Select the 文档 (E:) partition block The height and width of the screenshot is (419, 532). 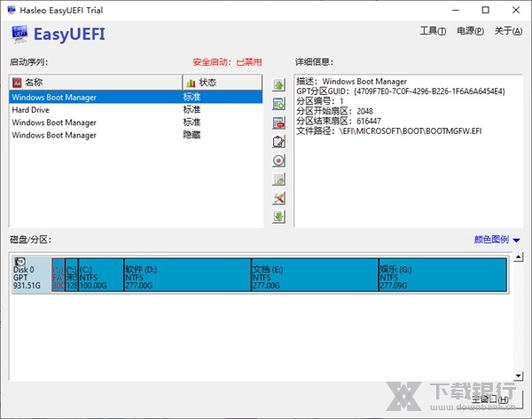314,274
